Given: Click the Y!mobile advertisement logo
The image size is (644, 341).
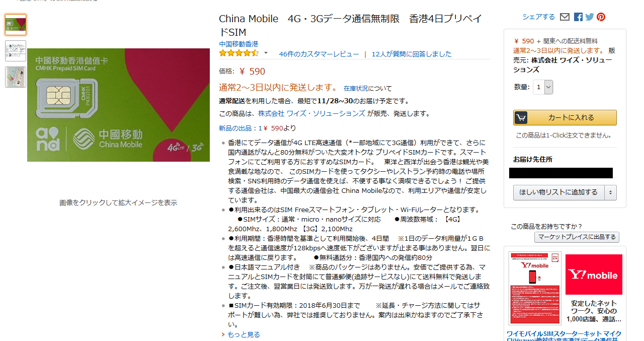Looking at the screenshot, I should coord(594,275).
